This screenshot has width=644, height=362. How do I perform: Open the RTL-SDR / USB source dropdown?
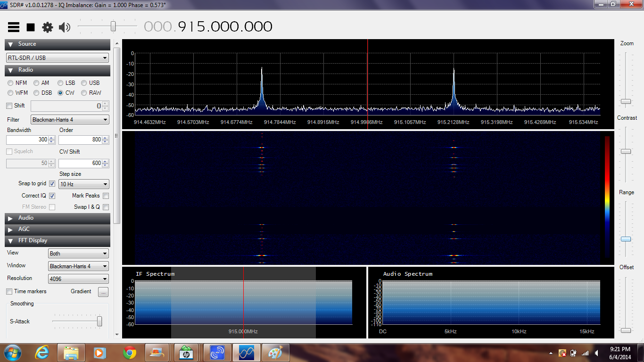tap(57, 58)
